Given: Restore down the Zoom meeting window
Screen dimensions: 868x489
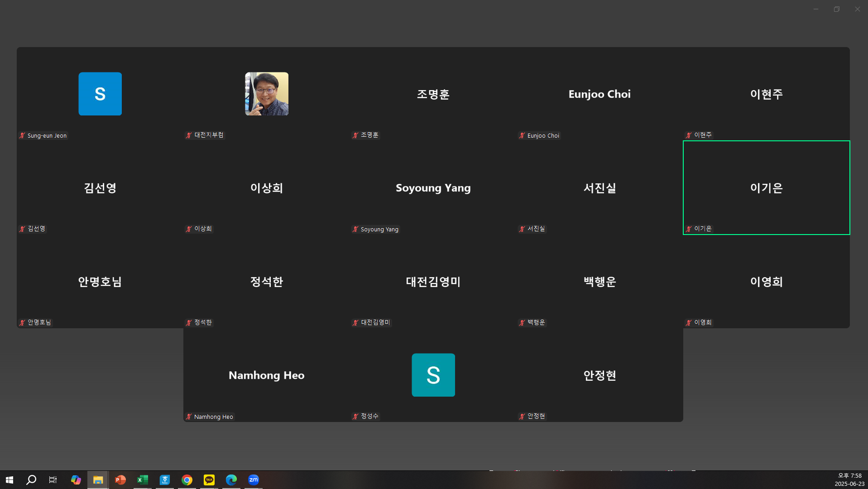Looking at the screenshot, I should (x=837, y=9).
